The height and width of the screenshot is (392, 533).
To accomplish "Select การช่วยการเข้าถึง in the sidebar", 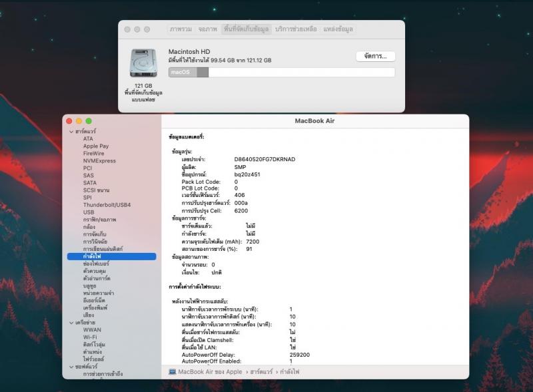I will pyautogui.click(x=103, y=374).
